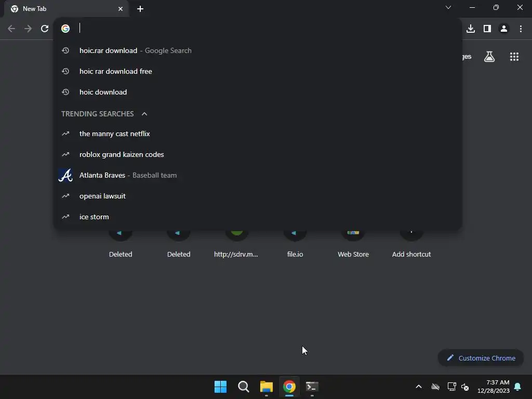532x399 pixels.
Task: Choose the hoic download suggestion
Action: [258, 92]
